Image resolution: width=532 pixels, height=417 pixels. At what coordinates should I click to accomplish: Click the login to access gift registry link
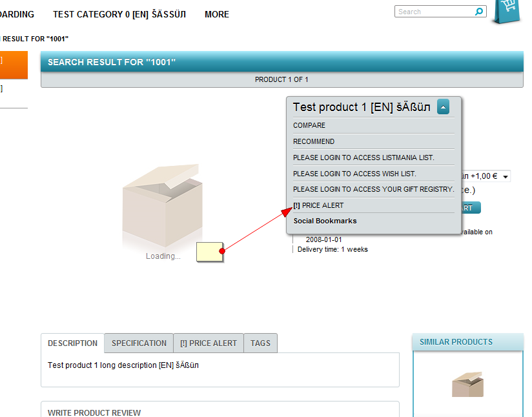pyautogui.click(x=373, y=189)
